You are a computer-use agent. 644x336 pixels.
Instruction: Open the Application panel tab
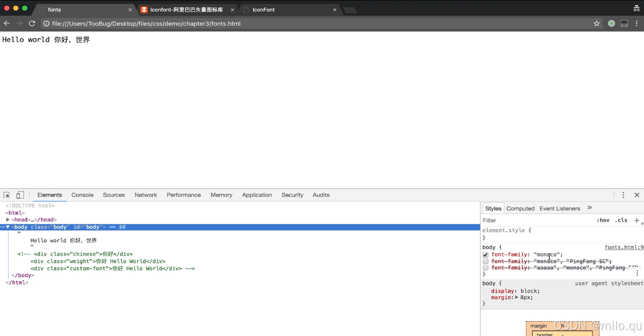coord(257,195)
